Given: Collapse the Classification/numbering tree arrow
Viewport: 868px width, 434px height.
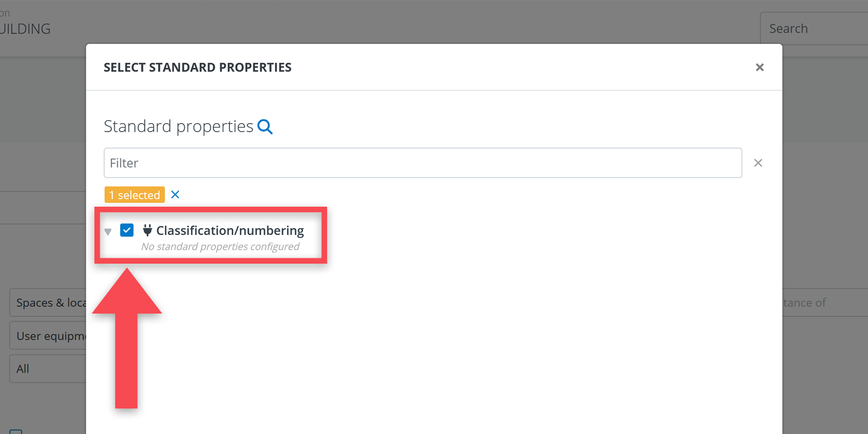Looking at the screenshot, I should 108,232.
